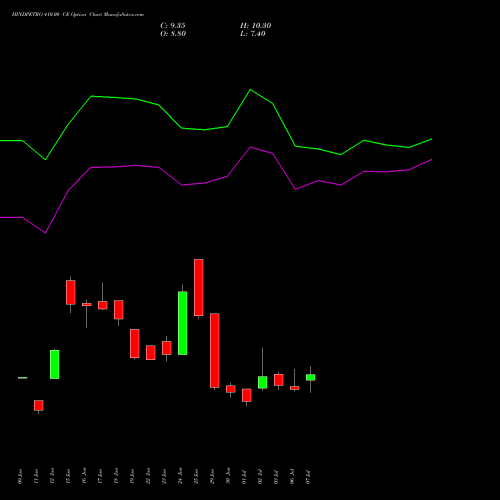500x500 pixels.
Task: Click the 15 Jun date label
Action: pyautogui.click(x=68, y=476)
